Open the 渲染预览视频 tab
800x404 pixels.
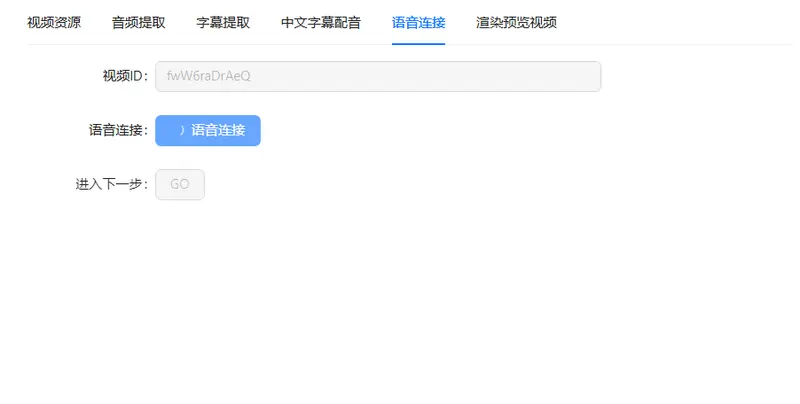pos(516,22)
